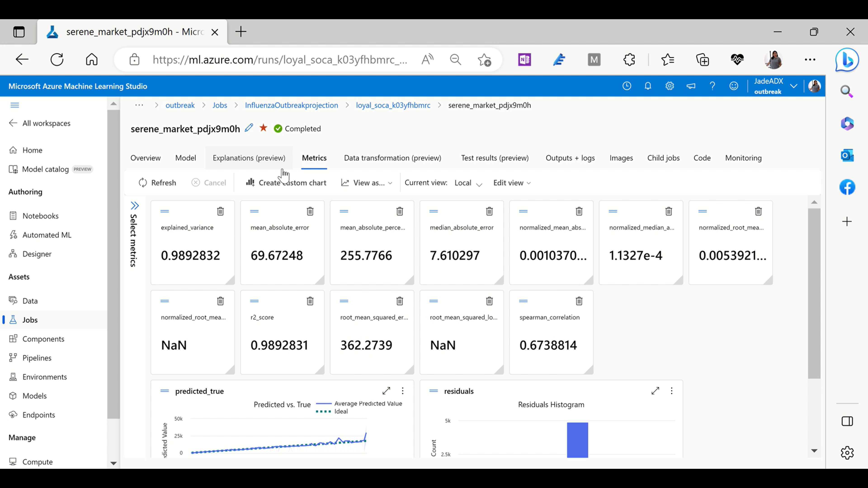Collapse the left navigation hamburger menu
868x488 pixels.
tap(14, 105)
